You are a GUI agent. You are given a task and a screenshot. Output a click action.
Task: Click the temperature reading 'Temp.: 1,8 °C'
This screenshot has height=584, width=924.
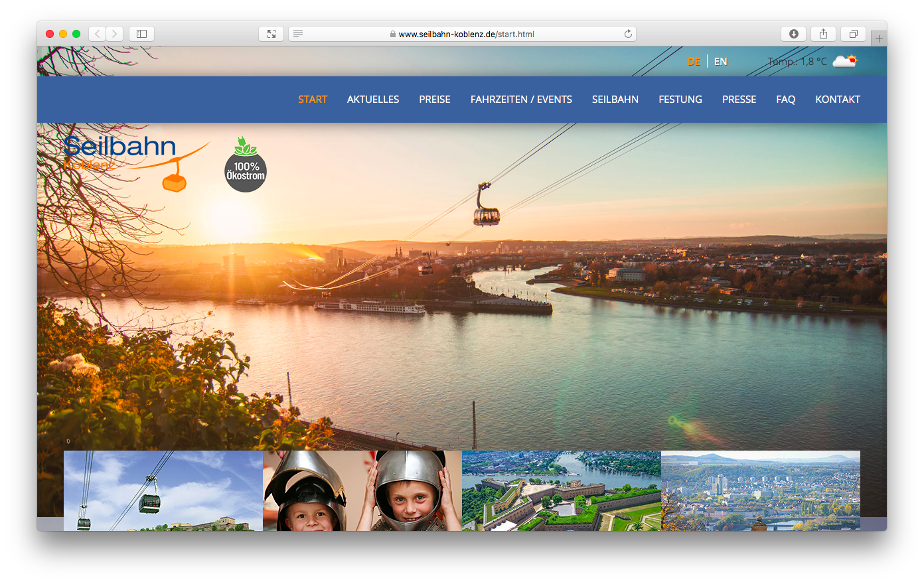coord(797,62)
